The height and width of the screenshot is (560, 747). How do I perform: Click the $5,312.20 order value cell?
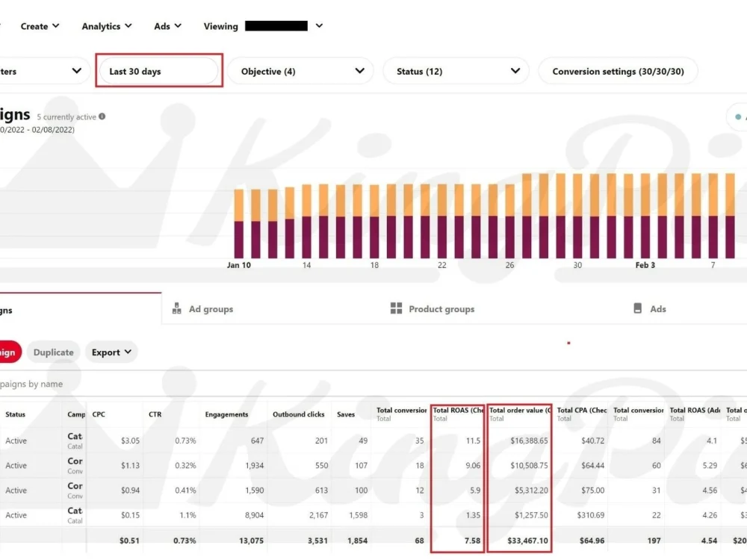point(531,491)
